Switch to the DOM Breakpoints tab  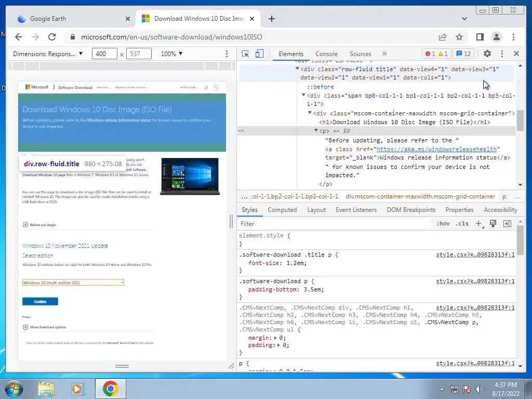click(411, 210)
